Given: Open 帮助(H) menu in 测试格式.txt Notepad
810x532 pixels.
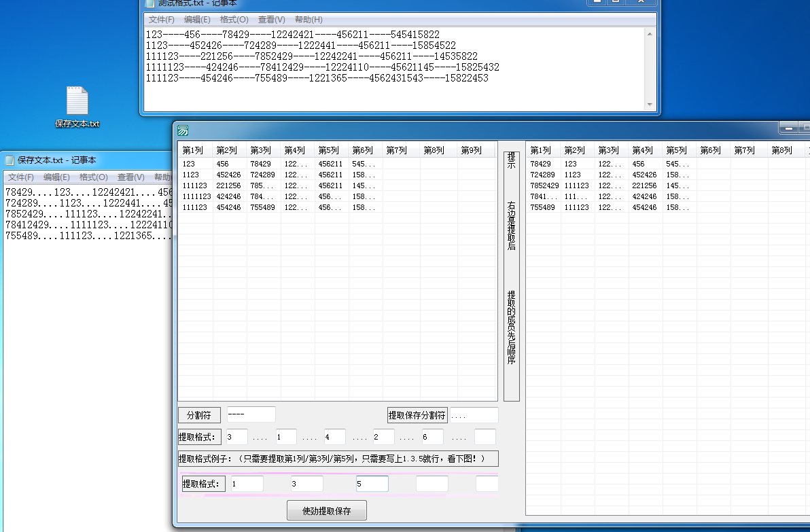Looking at the screenshot, I should pyautogui.click(x=309, y=20).
